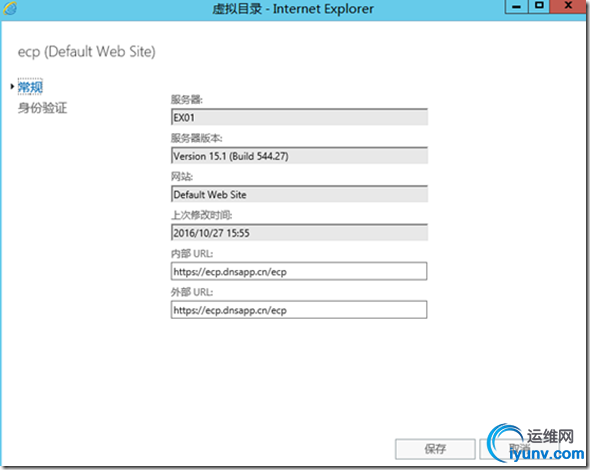Select the 常规 tab
The image size is (590, 470).
[x=30, y=87]
